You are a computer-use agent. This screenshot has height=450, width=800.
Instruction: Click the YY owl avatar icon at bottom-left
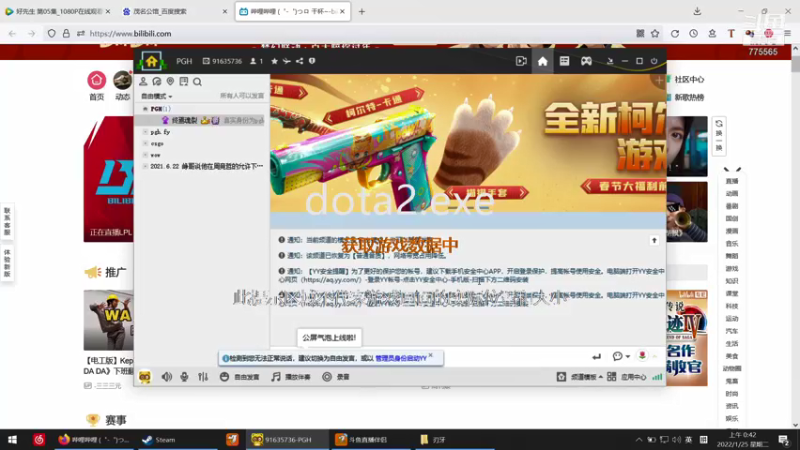pyautogui.click(x=145, y=377)
